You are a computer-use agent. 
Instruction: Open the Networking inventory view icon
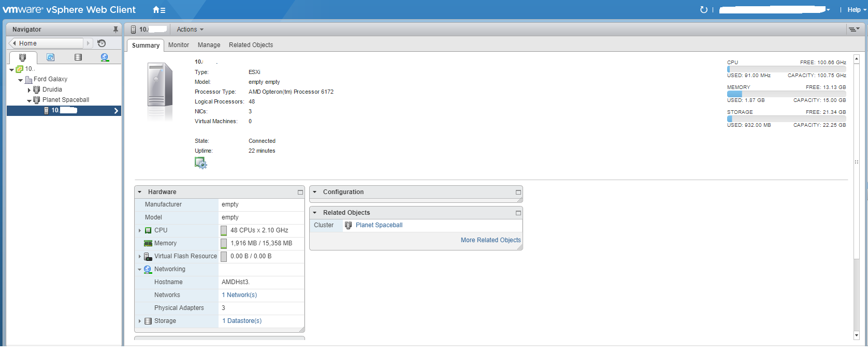click(105, 57)
